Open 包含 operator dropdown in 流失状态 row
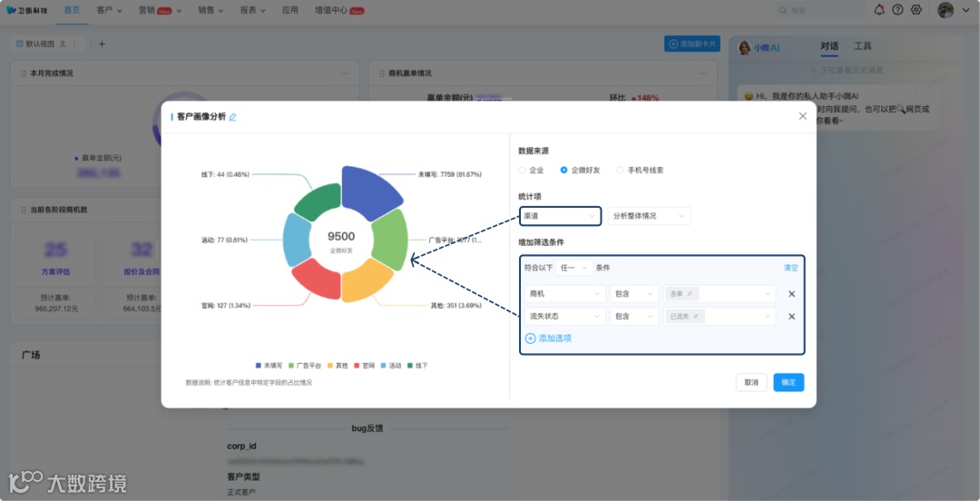The width and height of the screenshot is (980, 501). [x=634, y=317]
